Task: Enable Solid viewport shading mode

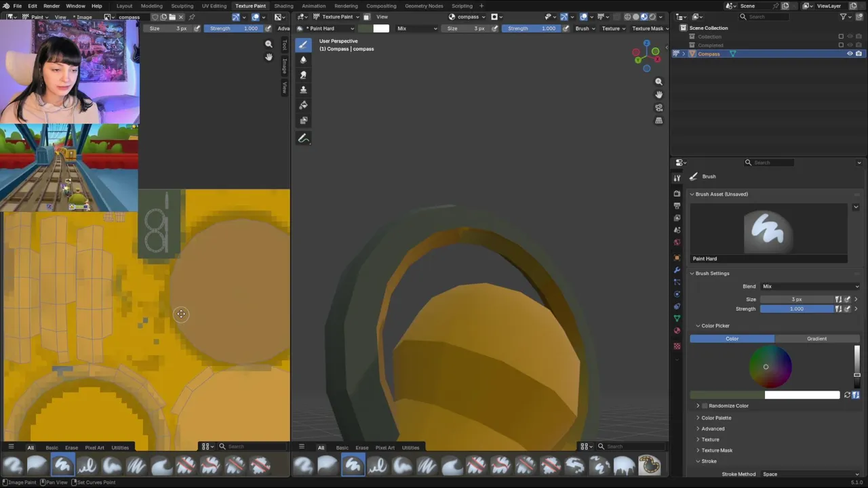Action: coord(635,17)
